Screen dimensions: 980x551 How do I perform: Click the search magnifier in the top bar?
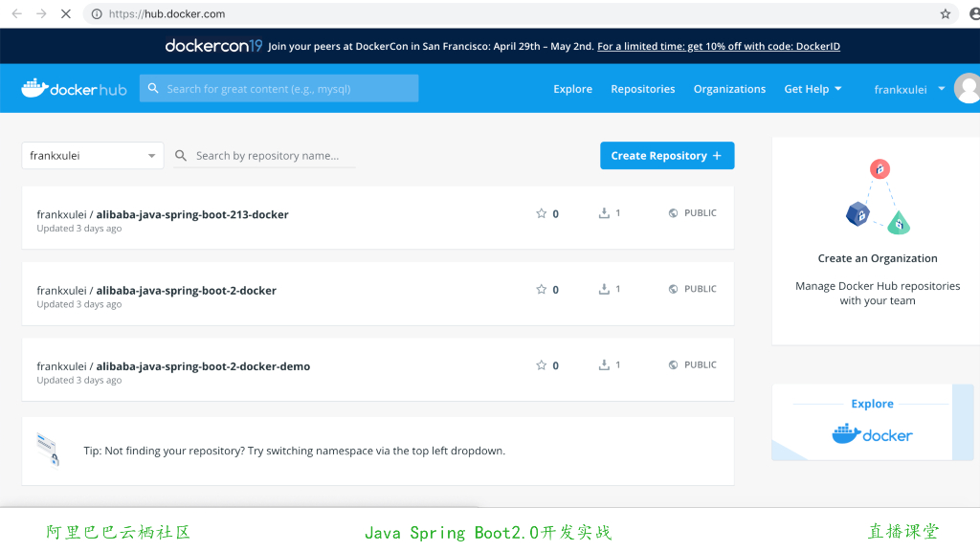click(x=154, y=87)
